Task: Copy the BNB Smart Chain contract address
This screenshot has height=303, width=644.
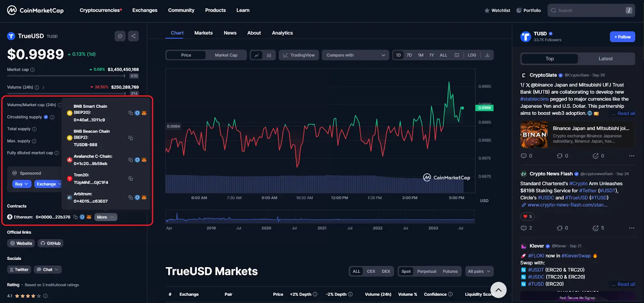Action: [130, 113]
